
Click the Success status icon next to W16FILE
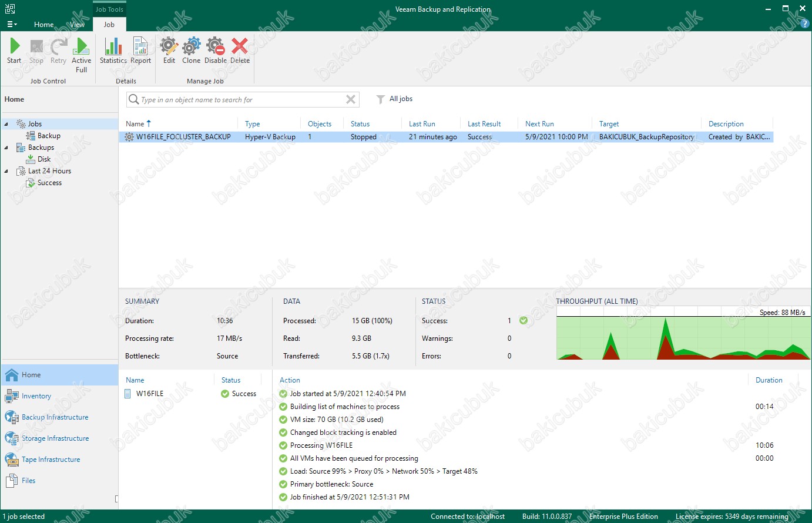[224, 394]
